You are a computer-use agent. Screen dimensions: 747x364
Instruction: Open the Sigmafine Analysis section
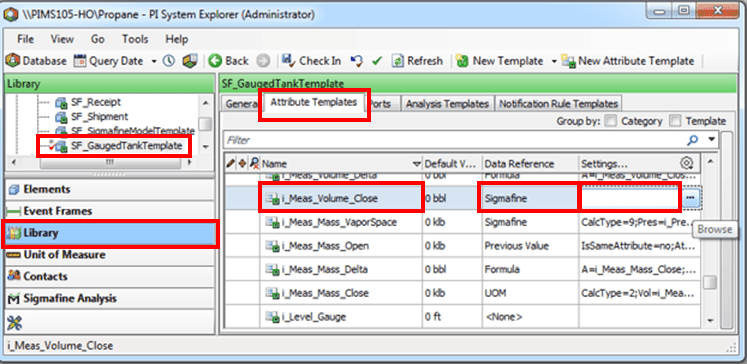coord(110,299)
